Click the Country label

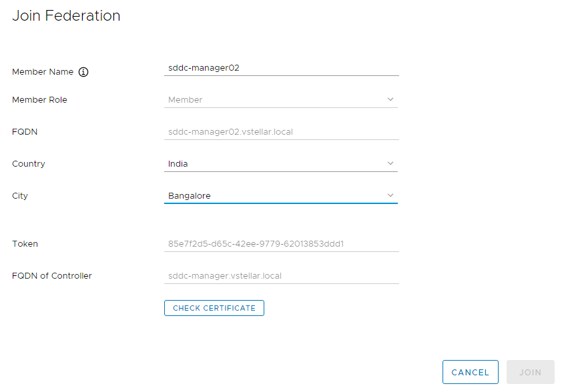29,164
